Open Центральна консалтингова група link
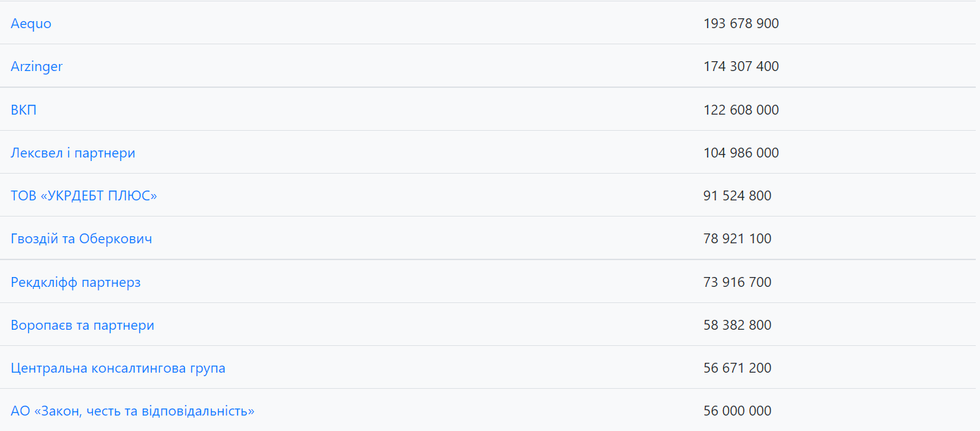The height and width of the screenshot is (431, 980). tap(118, 368)
